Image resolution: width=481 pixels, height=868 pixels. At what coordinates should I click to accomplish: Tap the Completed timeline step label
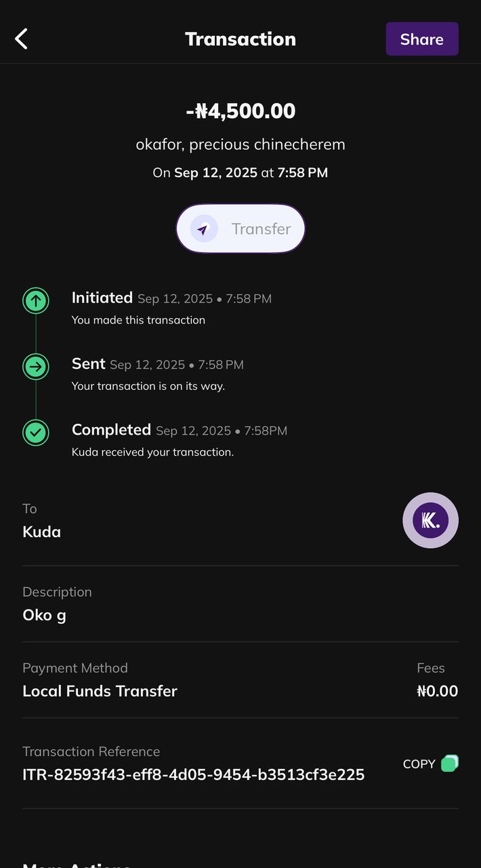coord(111,430)
